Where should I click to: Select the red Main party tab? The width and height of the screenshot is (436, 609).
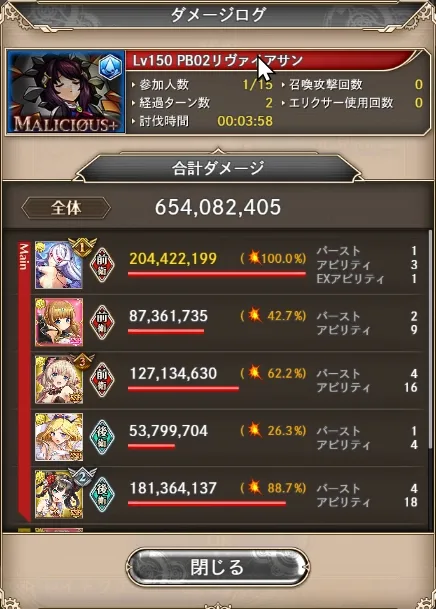pyautogui.click(x=24, y=382)
